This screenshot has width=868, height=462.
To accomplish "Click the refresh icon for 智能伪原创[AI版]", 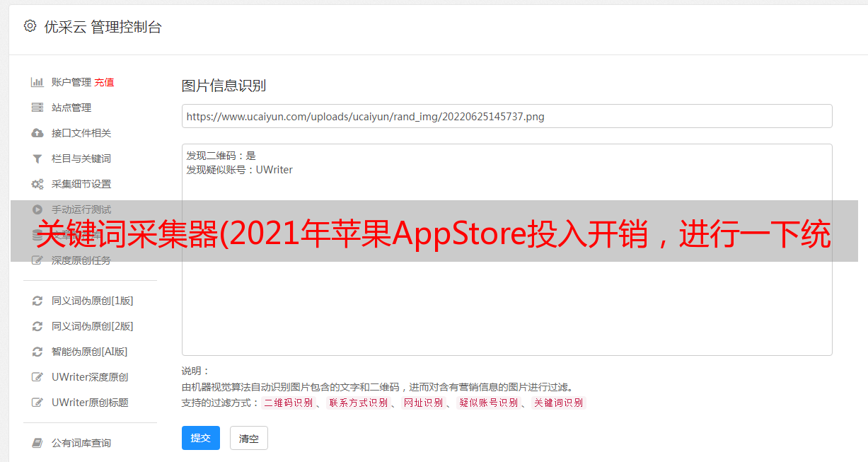I will (x=37, y=352).
